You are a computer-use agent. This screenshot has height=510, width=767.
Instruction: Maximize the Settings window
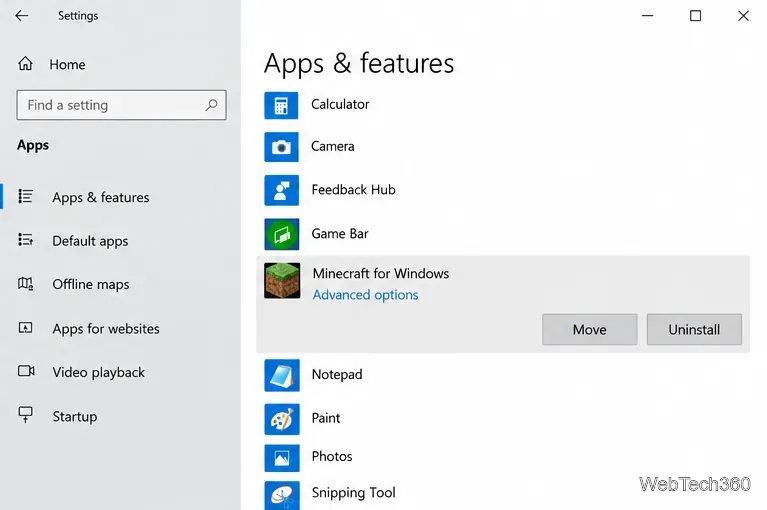click(695, 16)
